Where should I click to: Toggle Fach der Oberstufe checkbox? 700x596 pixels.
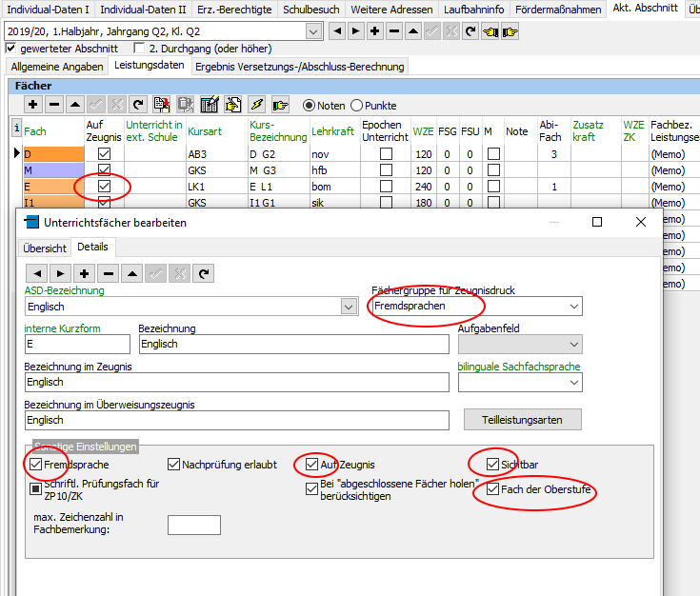[x=493, y=488]
